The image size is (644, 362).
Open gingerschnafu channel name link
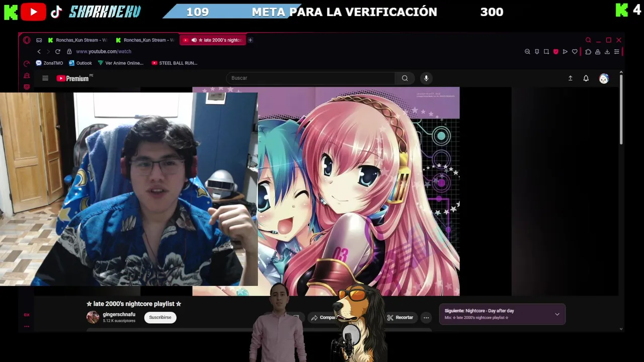[x=119, y=314]
